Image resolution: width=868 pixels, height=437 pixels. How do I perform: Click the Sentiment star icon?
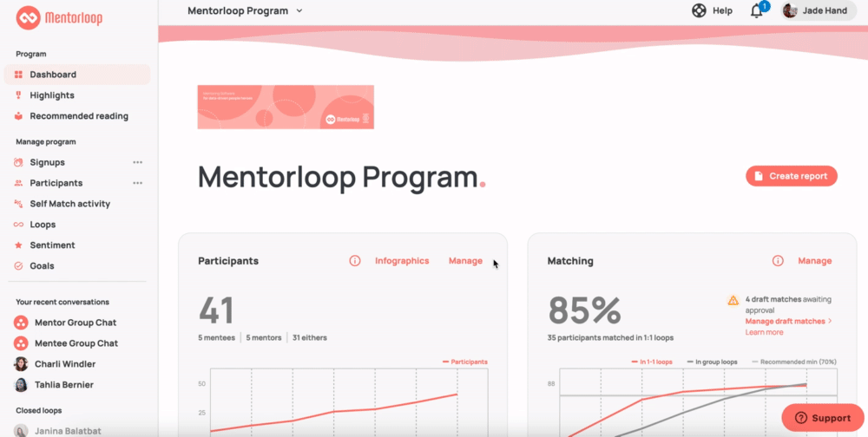(18, 245)
